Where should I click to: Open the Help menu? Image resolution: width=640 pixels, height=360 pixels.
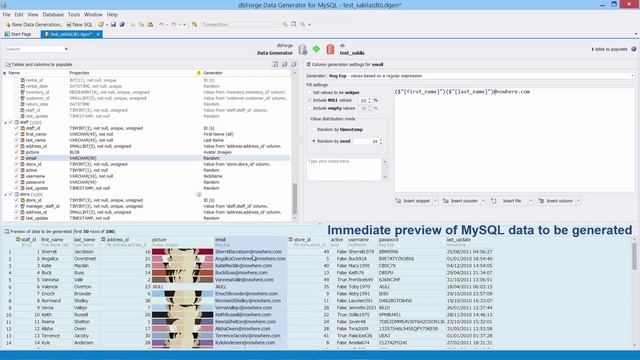tap(112, 14)
